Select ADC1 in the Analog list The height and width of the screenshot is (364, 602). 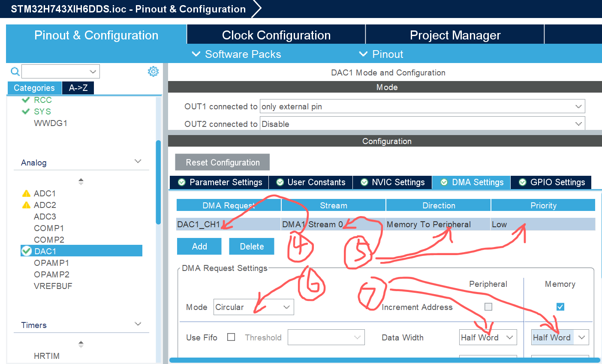(45, 193)
